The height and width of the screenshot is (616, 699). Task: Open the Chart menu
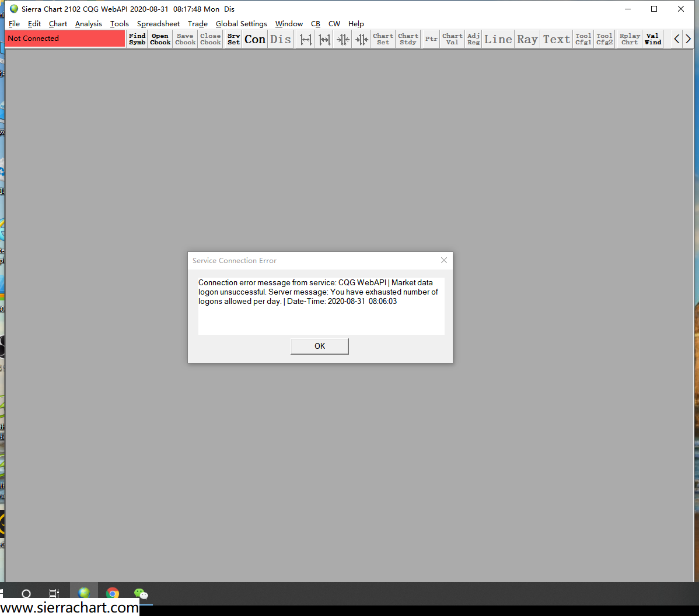pyautogui.click(x=58, y=23)
